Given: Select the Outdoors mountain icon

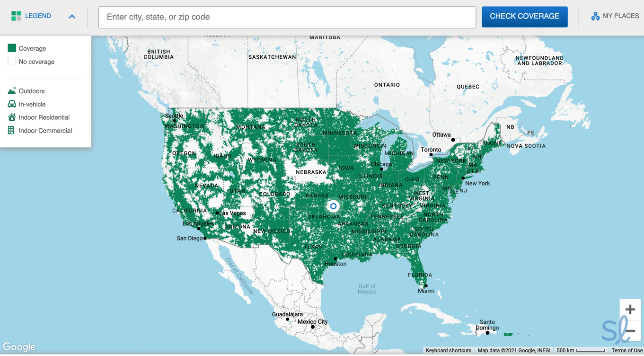Looking at the screenshot, I should click(12, 90).
